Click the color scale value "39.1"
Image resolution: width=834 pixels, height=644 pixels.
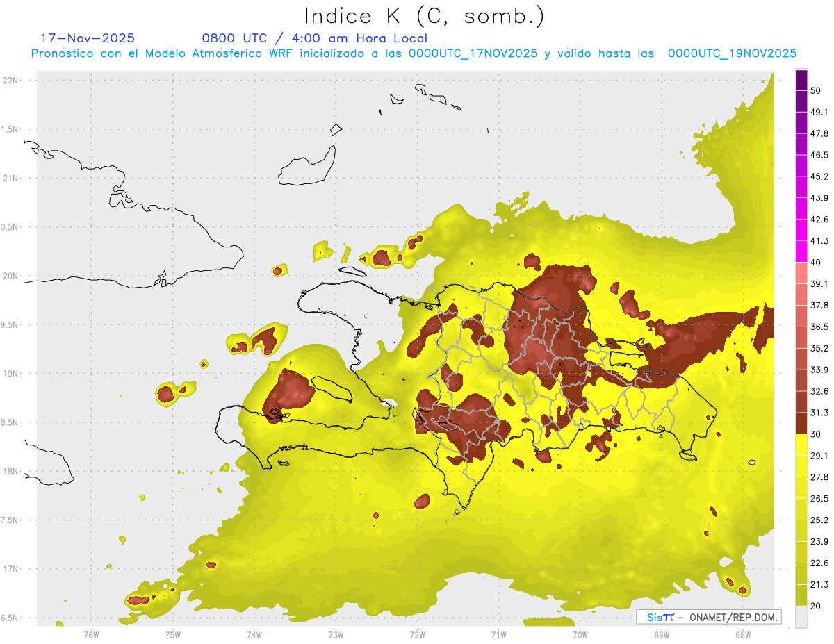coord(819,284)
